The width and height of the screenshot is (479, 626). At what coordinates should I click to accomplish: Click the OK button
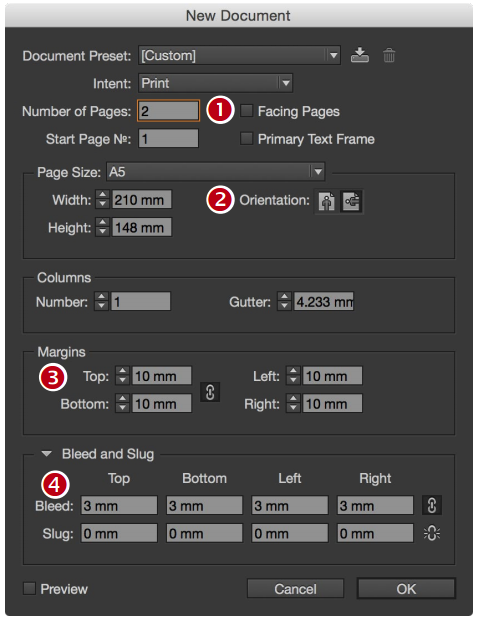[x=406, y=588]
